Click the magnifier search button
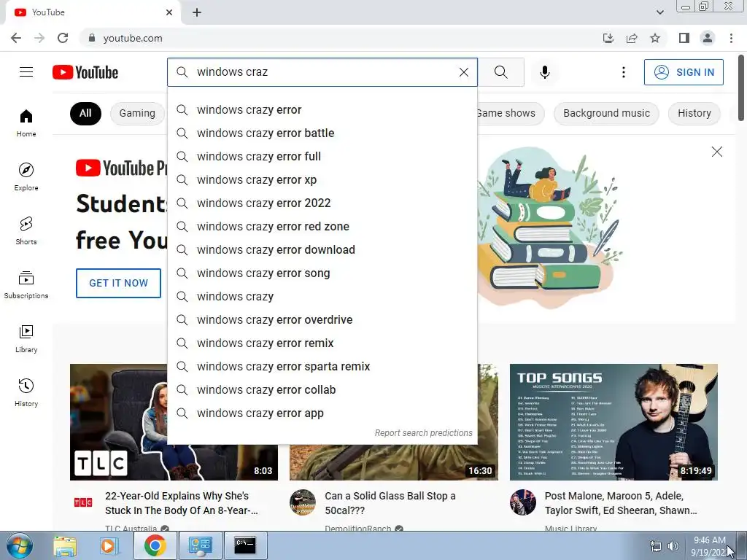 pyautogui.click(x=500, y=72)
